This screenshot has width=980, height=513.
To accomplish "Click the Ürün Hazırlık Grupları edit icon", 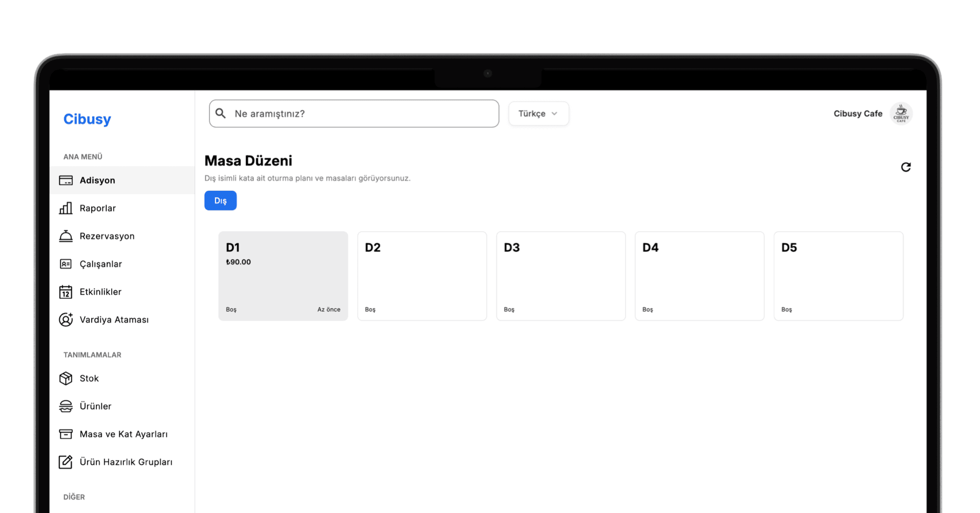I will tap(66, 462).
